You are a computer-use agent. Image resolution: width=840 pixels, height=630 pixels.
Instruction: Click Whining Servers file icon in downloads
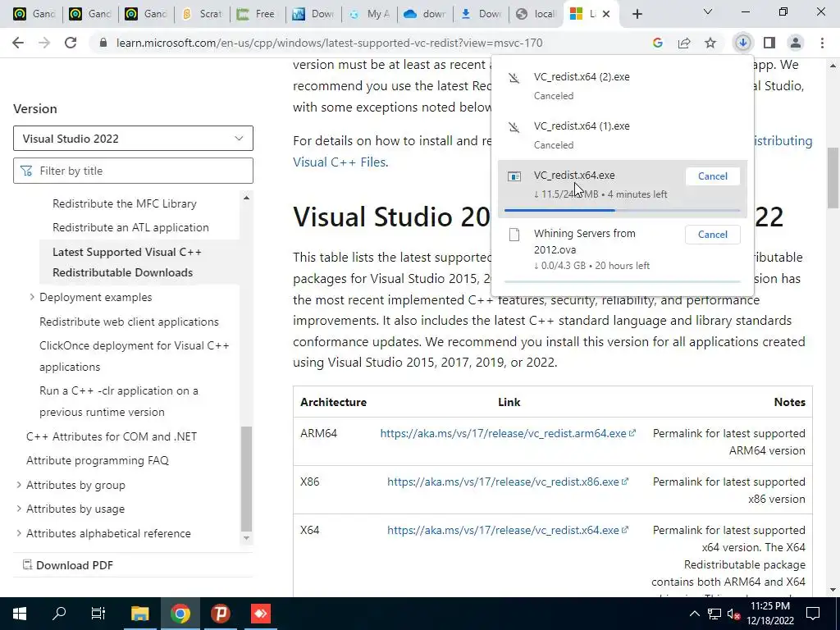[514, 235]
